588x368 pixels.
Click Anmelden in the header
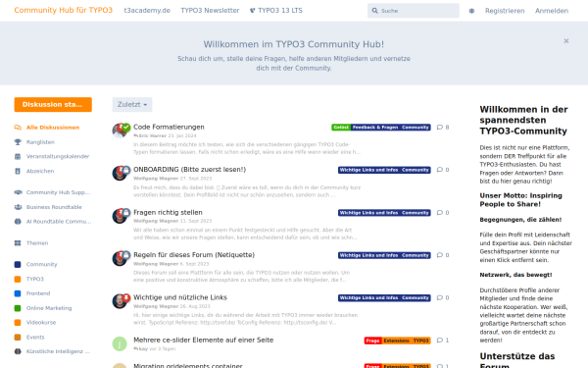click(x=552, y=11)
